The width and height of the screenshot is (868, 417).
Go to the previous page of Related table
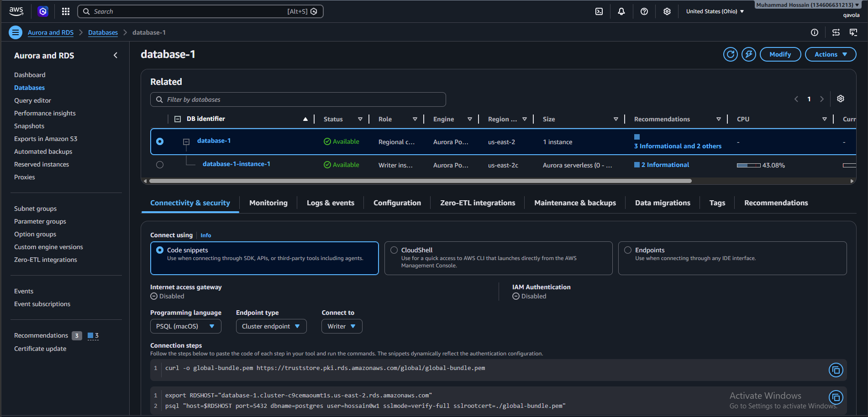[x=796, y=99]
